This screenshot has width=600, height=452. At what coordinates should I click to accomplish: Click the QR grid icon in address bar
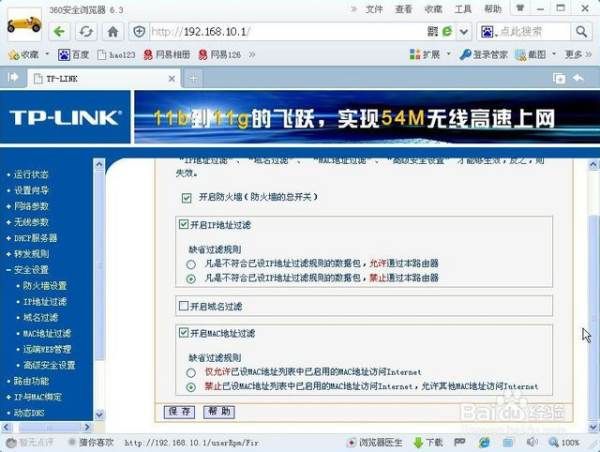pos(433,31)
